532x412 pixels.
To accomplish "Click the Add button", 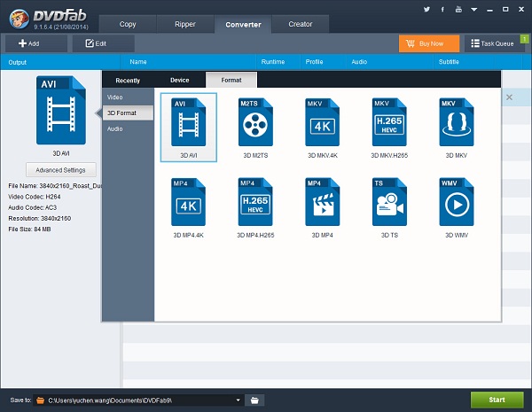I will [36, 43].
